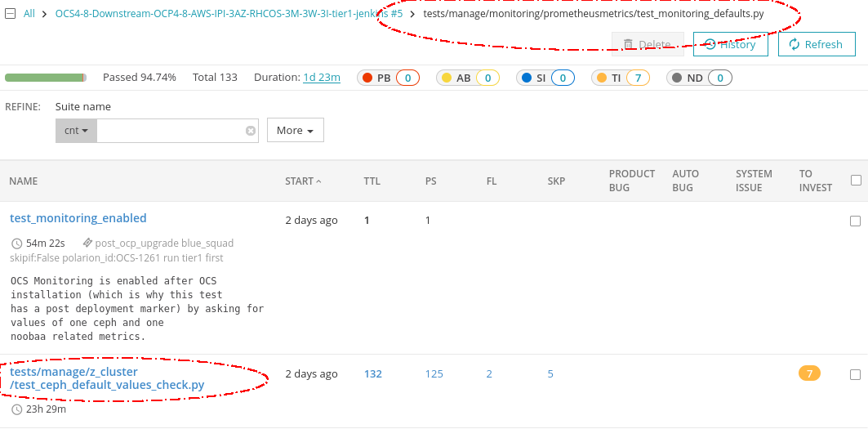Click the Refresh button
Image resolution: width=868 pixels, height=429 pixels.
click(x=816, y=44)
